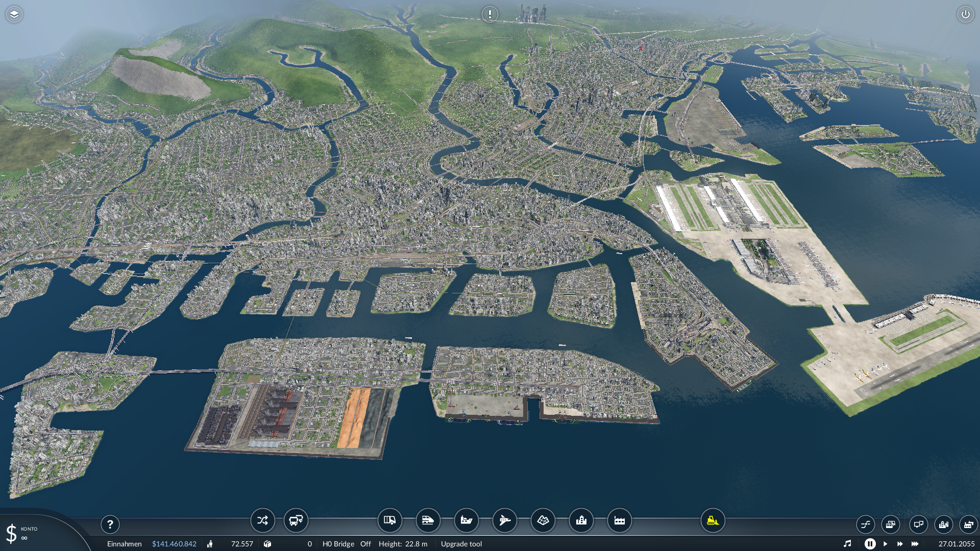
Task: Open the map layers menu
Action: tap(14, 14)
